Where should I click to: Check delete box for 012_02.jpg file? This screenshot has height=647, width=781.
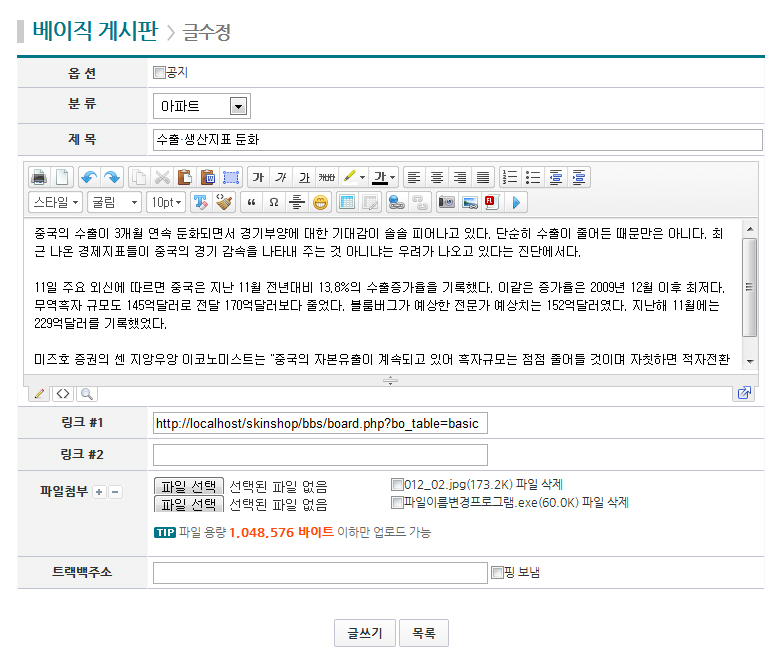397,484
